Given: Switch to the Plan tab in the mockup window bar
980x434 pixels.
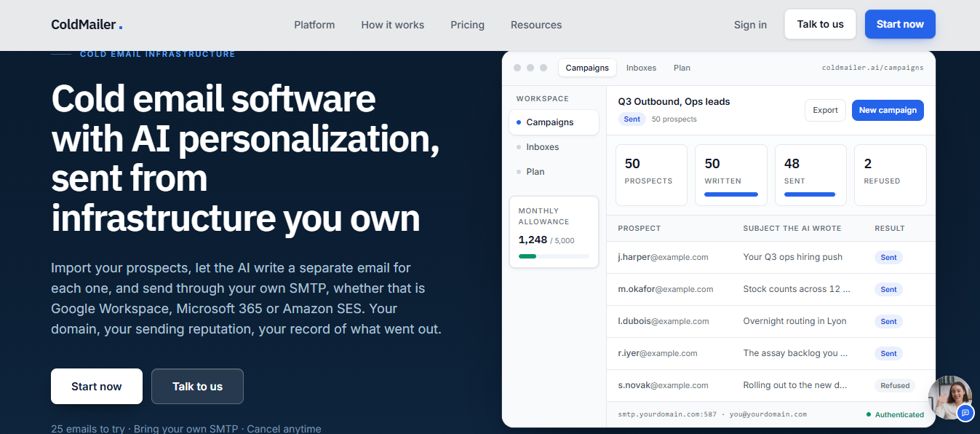Looking at the screenshot, I should (x=682, y=68).
